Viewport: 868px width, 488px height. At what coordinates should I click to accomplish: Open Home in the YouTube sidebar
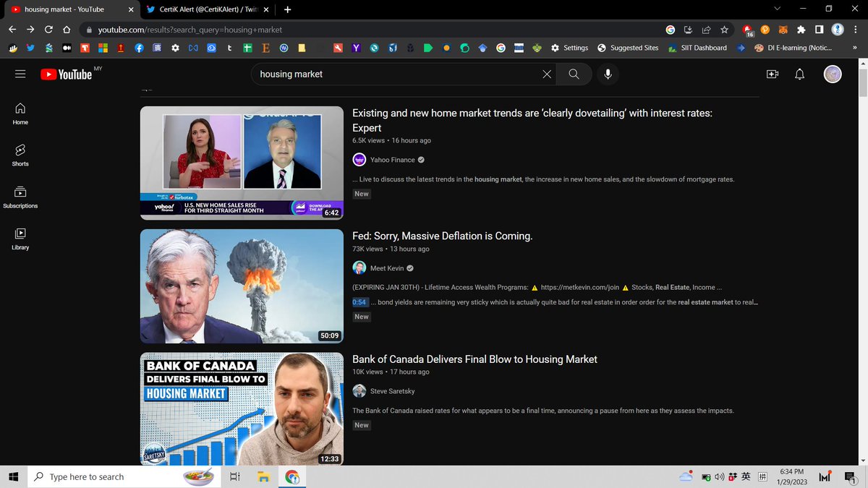click(20, 114)
